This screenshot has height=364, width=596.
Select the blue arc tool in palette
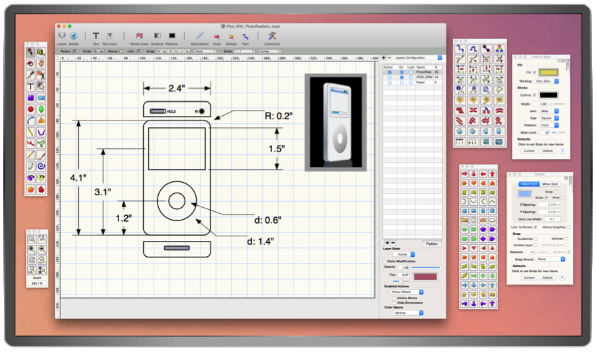pos(30,121)
